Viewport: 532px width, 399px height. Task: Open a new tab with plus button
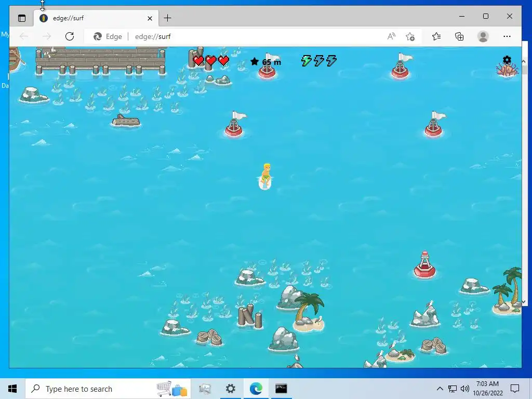click(167, 18)
